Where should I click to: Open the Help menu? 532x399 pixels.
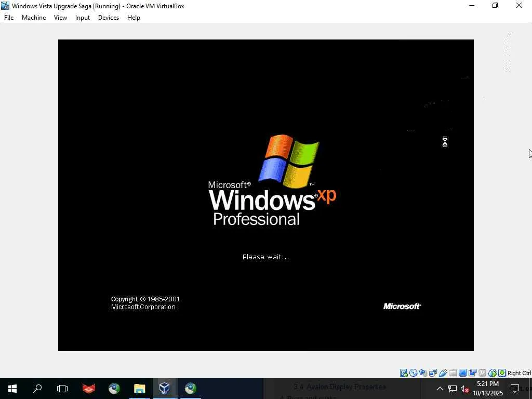134,17
